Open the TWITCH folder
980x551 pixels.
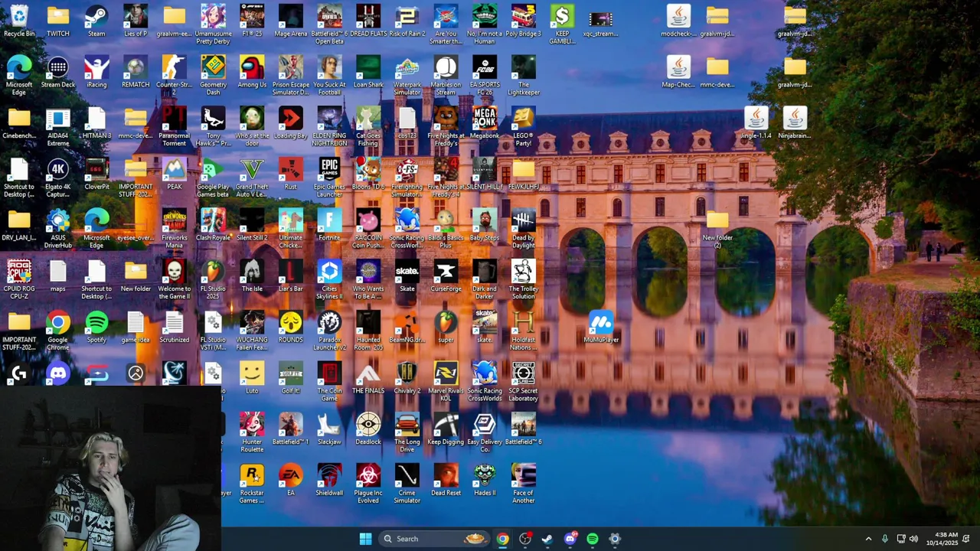coord(58,21)
